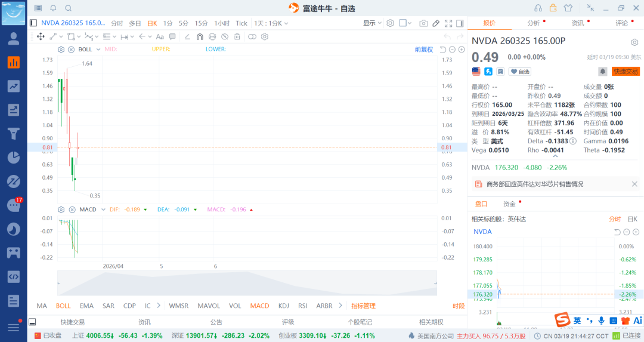
Task: Open the layout square dropdown arrow
Action: pyautogui.click(x=410, y=23)
